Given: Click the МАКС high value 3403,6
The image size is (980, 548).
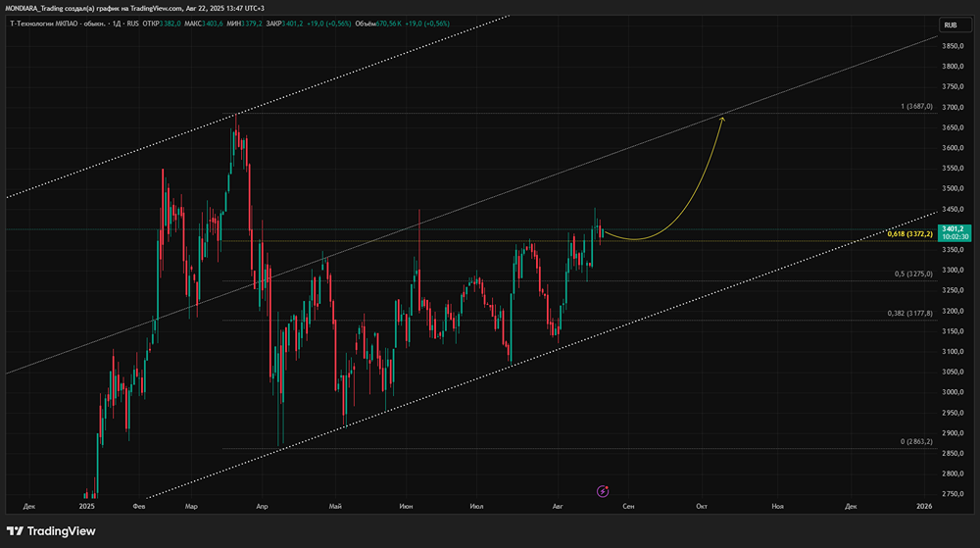Looking at the screenshot, I should (x=212, y=24).
